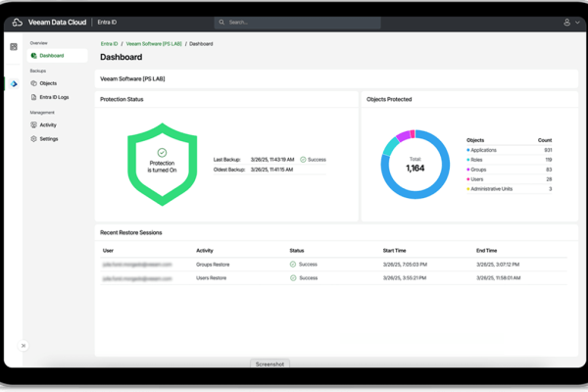Click the Start Time column header
This screenshot has width=588, height=392.
point(395,251)
